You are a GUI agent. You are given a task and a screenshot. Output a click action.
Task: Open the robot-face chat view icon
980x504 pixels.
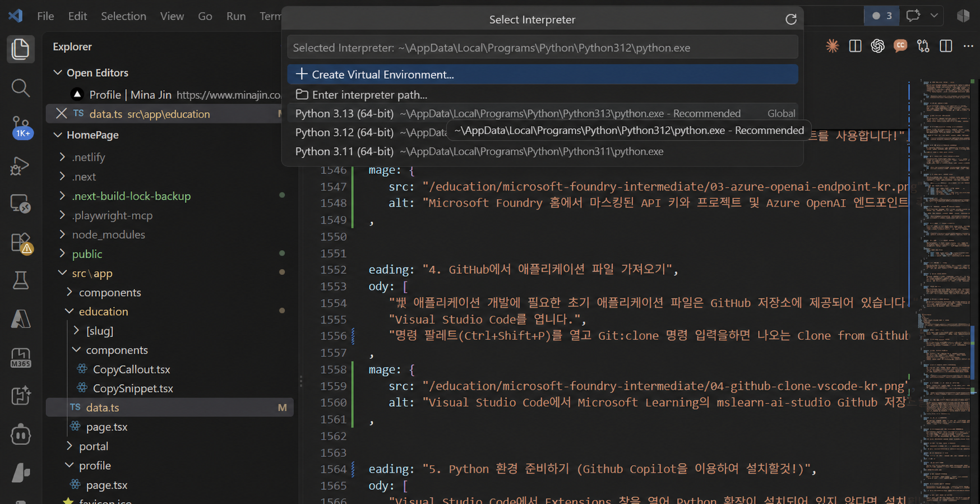(20, 434)
